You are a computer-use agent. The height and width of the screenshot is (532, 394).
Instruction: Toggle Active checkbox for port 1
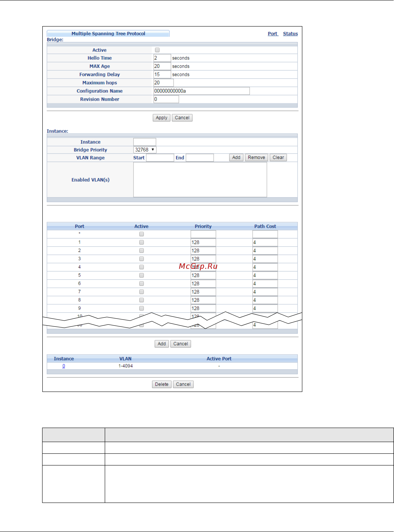[x=141, y=242]
